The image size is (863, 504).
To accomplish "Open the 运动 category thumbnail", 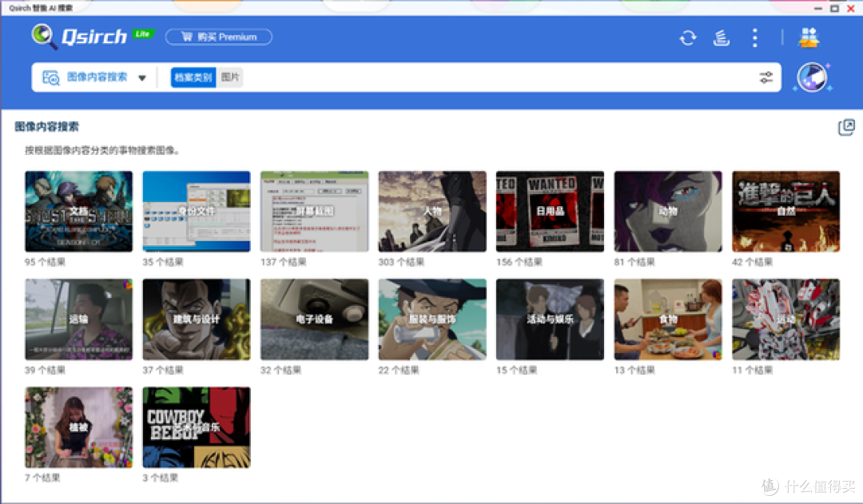I will 786,319.
